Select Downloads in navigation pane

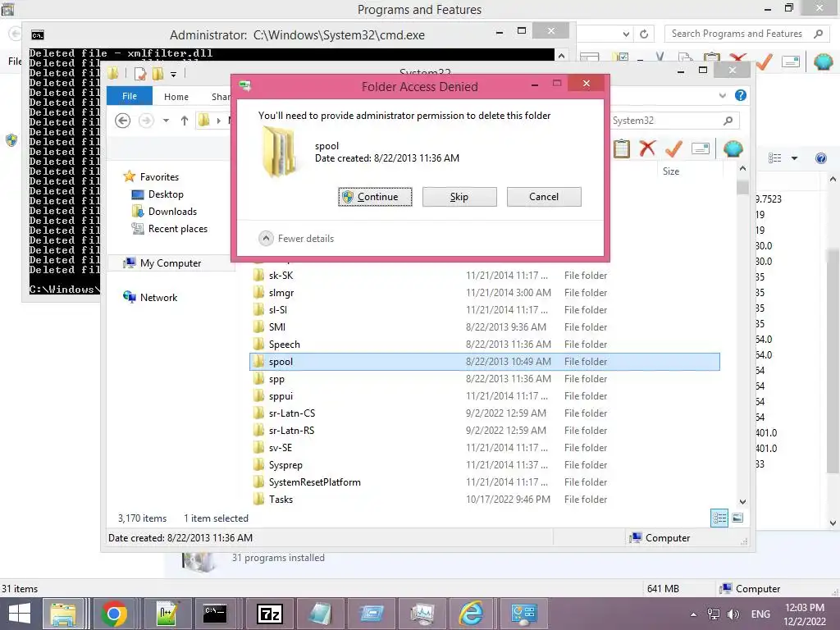coord(172,212)
